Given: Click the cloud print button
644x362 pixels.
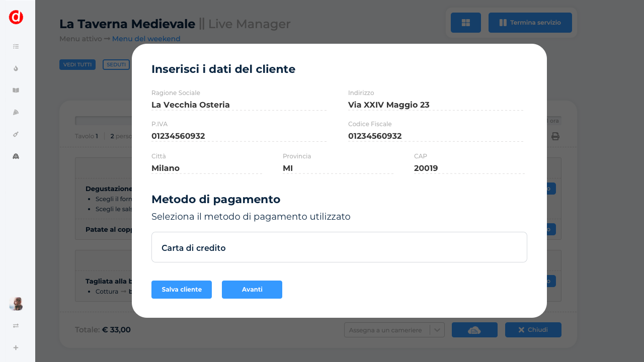Looking at the screenshot, I should 474,330.
